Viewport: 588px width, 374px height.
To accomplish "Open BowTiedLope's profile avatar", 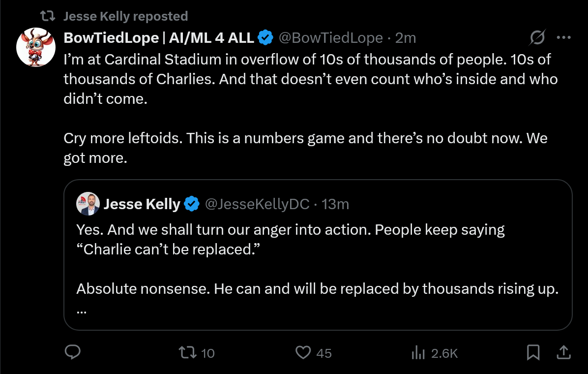I will pos(36,47).
